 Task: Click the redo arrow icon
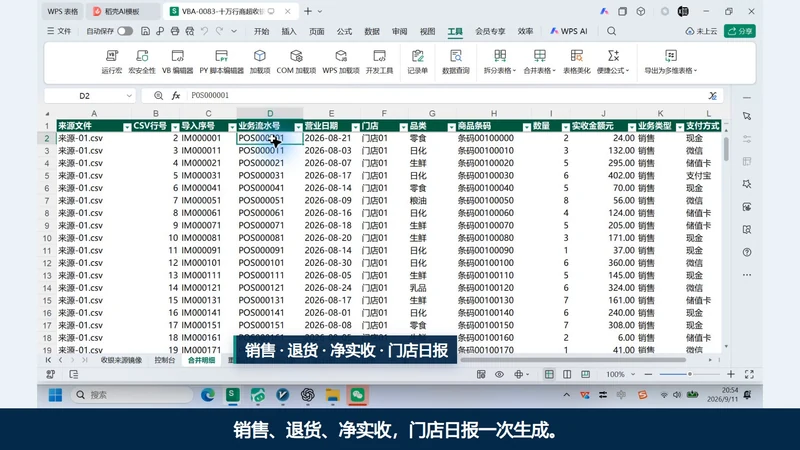coord(219,31)
